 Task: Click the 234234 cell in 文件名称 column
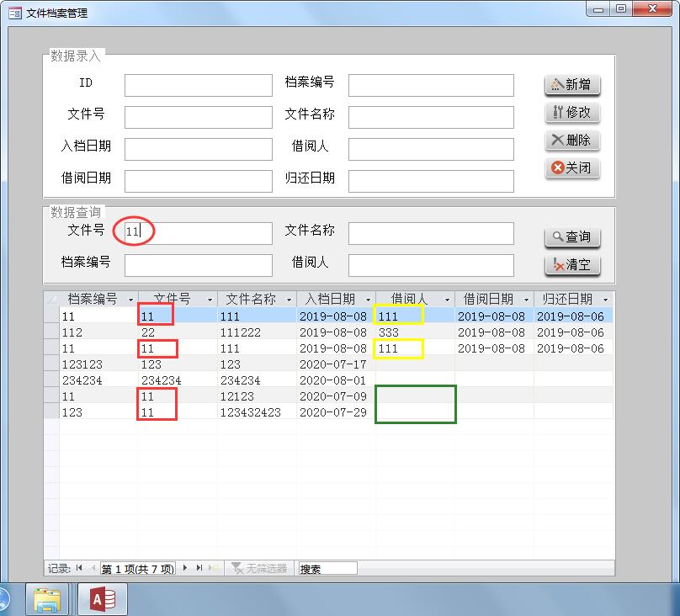[x=257, y=380]
